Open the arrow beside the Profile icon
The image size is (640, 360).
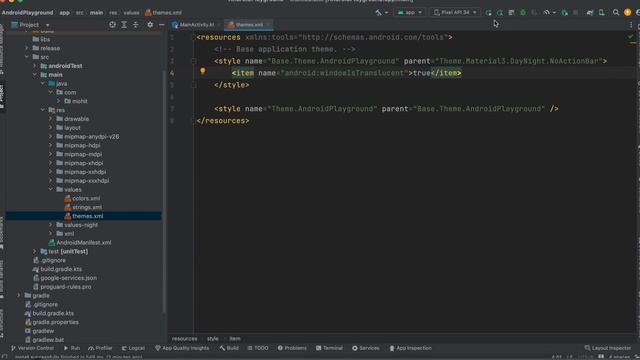(x=554, y=13)
